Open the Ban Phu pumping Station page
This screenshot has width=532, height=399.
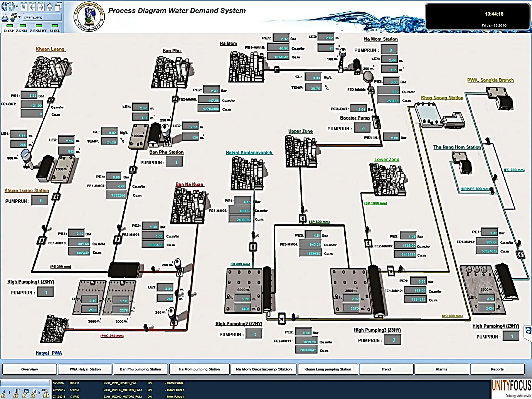(140, 369)
